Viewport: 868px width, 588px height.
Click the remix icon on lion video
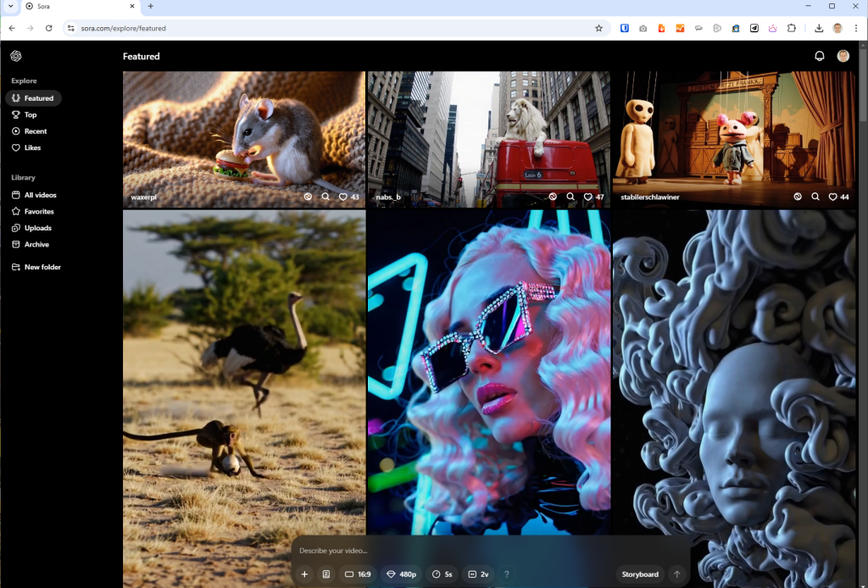point(553,197)
